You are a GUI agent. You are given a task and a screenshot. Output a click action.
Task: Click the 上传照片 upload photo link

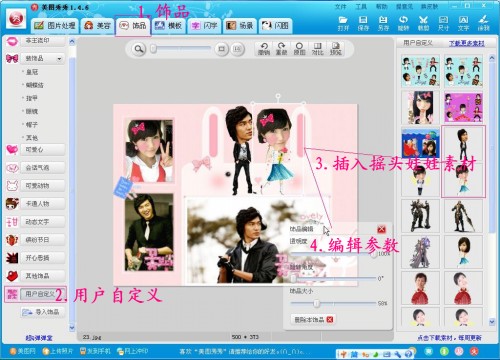point(58,351)
